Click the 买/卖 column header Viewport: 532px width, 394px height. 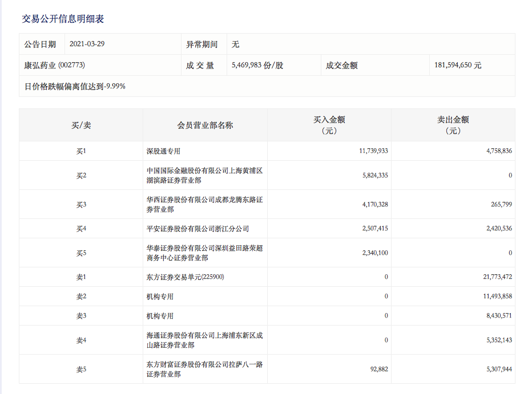(81, 125)
